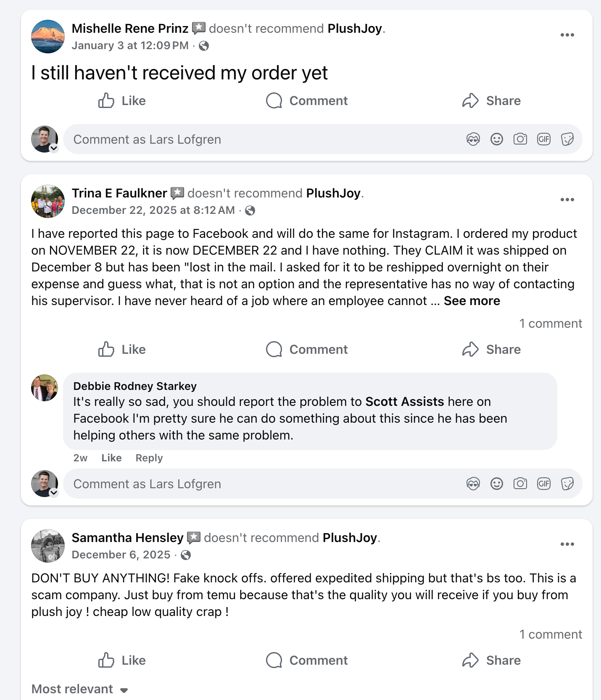Like Samantha Hensley's review

(x=122, y=661)
